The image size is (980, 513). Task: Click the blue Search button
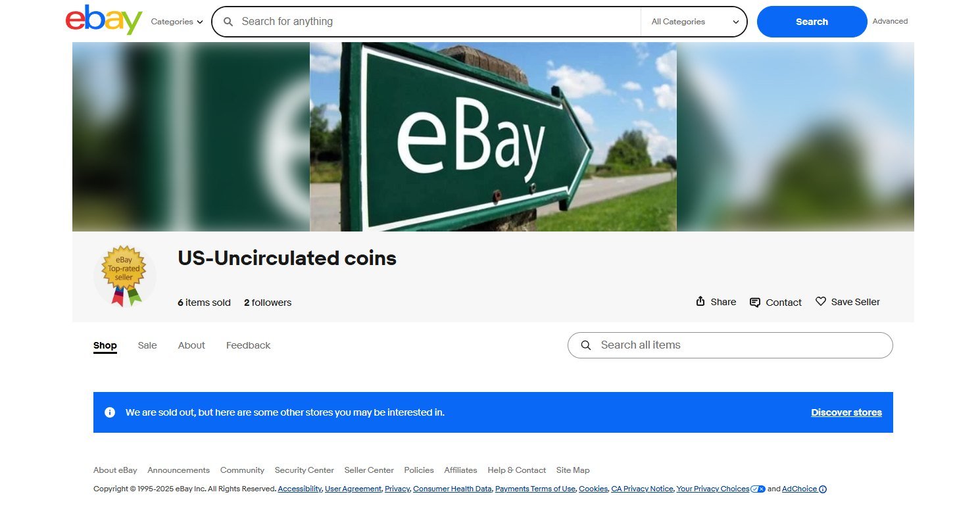[x=812, y=22]
